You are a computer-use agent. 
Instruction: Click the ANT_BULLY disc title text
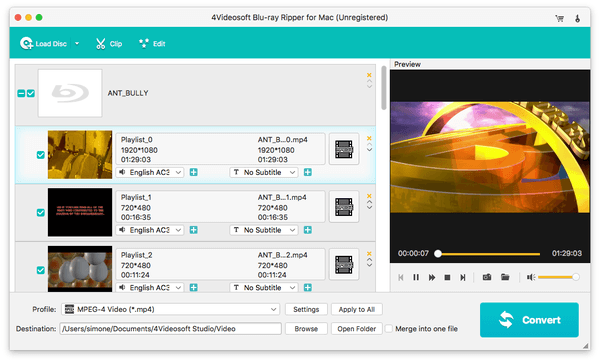coord(128,93)
